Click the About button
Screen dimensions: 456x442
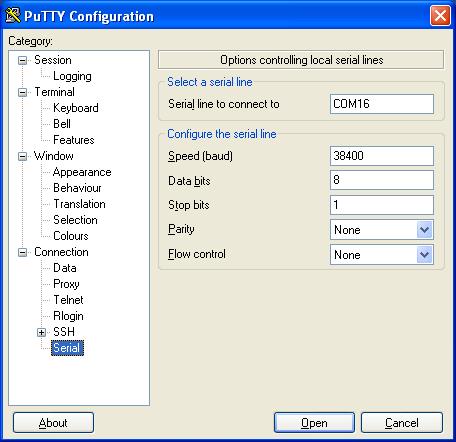pos(53,423)
